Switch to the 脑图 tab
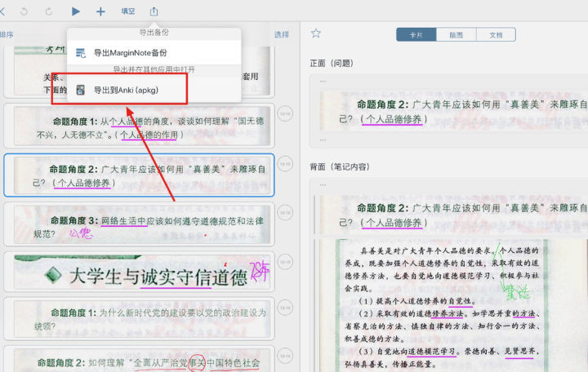 tap(456, 35)
